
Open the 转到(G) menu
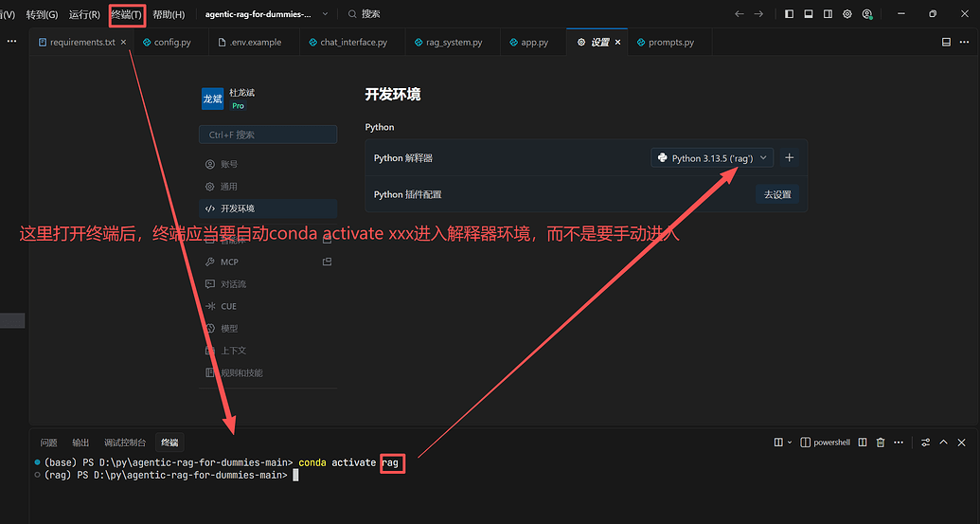pyautogui.click(x=42, y=14)
